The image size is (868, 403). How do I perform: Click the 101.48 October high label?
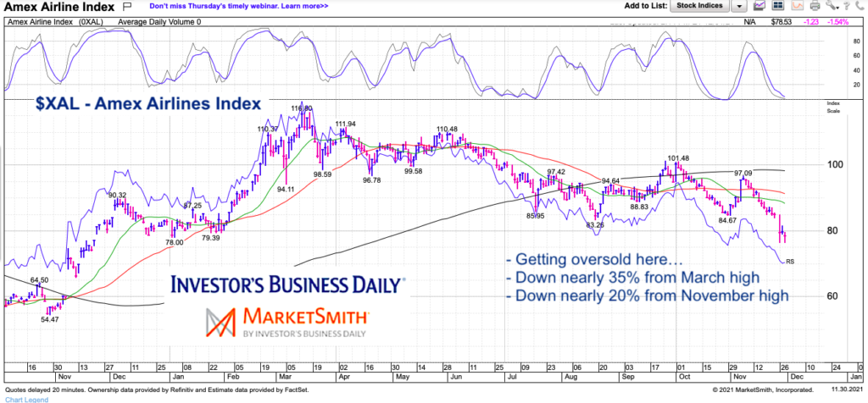(x=677, y=158)
